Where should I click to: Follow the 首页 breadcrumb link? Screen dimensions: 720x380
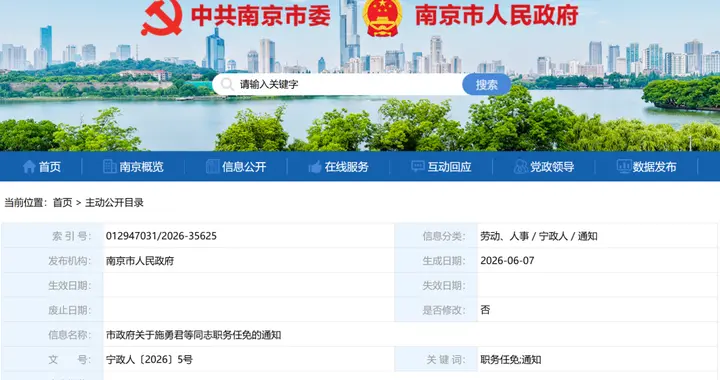[62, 202]
